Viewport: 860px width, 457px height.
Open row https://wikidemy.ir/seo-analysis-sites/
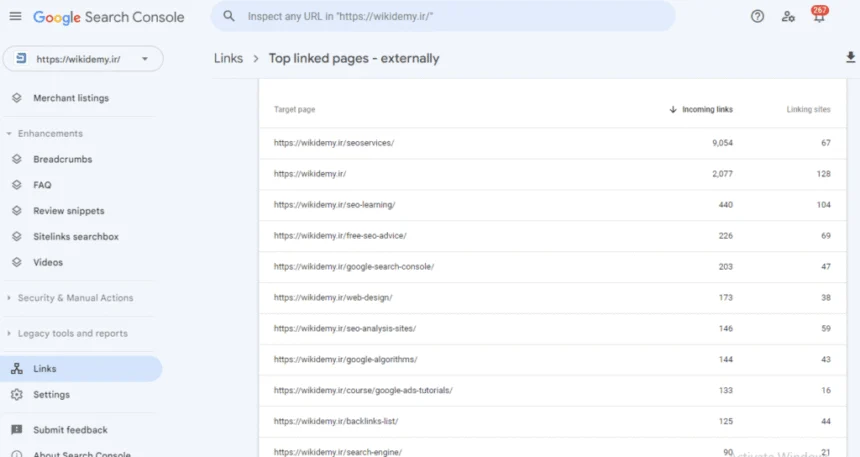552,329
